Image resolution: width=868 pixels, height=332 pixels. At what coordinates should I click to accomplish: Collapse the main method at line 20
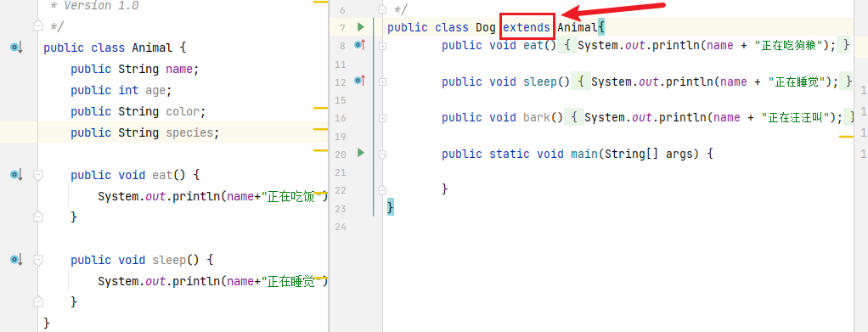click(x=382, y=155)
